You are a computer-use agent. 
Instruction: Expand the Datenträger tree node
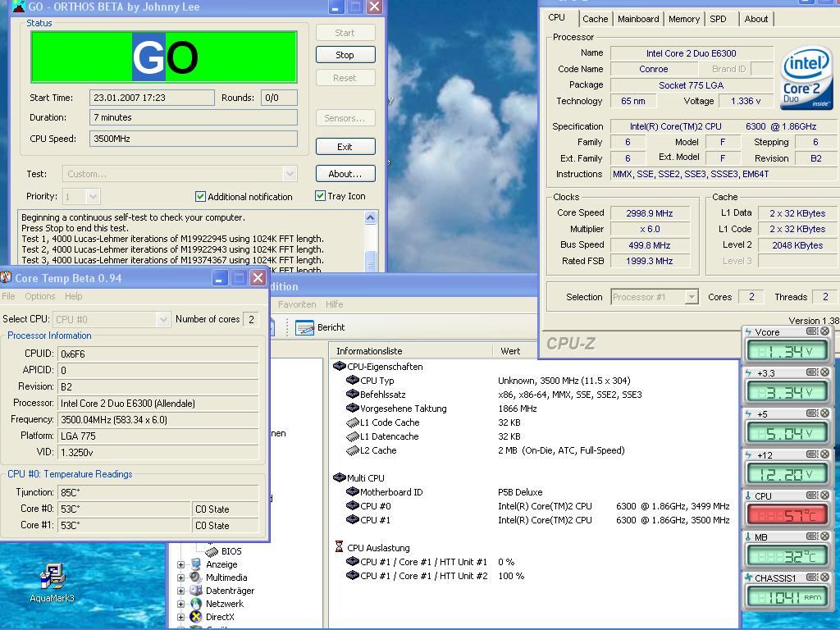point(180,591)
